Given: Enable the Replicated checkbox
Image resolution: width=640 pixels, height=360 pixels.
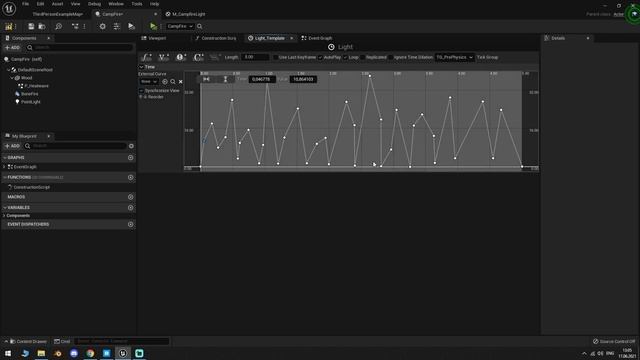Looking at the screenshot, I should pyautogui.click(x=362, y=58).
